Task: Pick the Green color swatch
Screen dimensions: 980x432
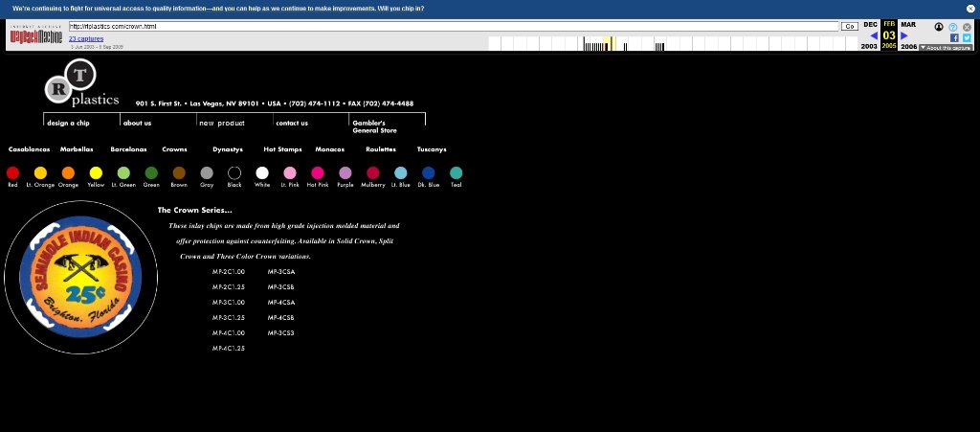Action: click(x=151, y=173)
